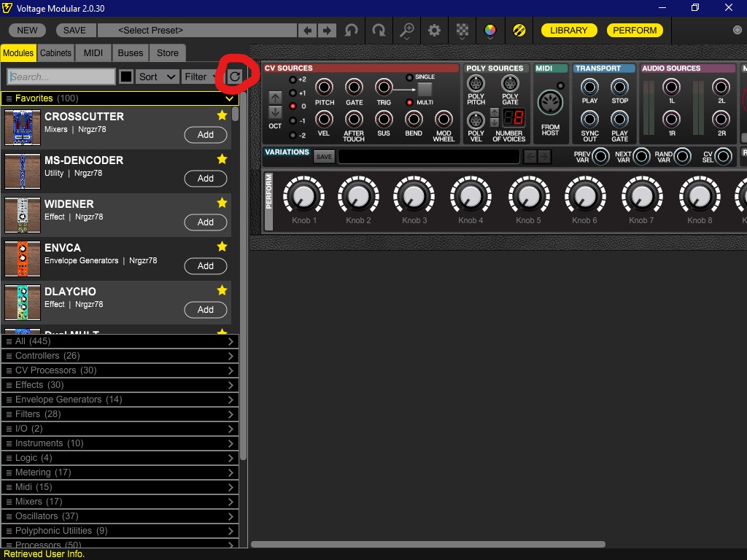Expand the Oscillators (37) category
The image size is (747, 560).
120,516
